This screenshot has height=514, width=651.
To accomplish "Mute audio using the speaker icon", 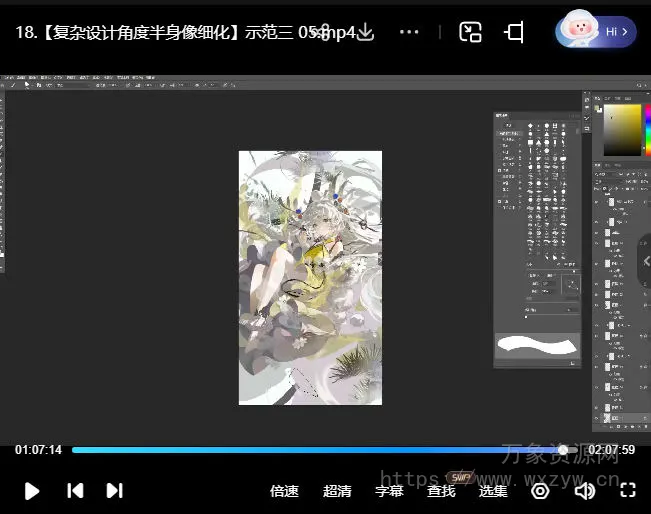I will pos(585,490).
